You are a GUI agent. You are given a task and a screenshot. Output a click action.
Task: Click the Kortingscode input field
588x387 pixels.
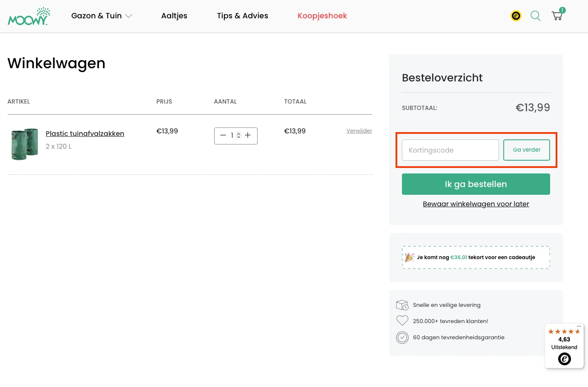[450, 150]
